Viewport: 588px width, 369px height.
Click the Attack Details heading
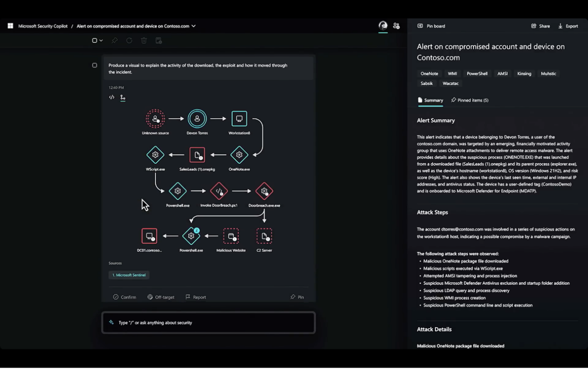coord(434,329)
